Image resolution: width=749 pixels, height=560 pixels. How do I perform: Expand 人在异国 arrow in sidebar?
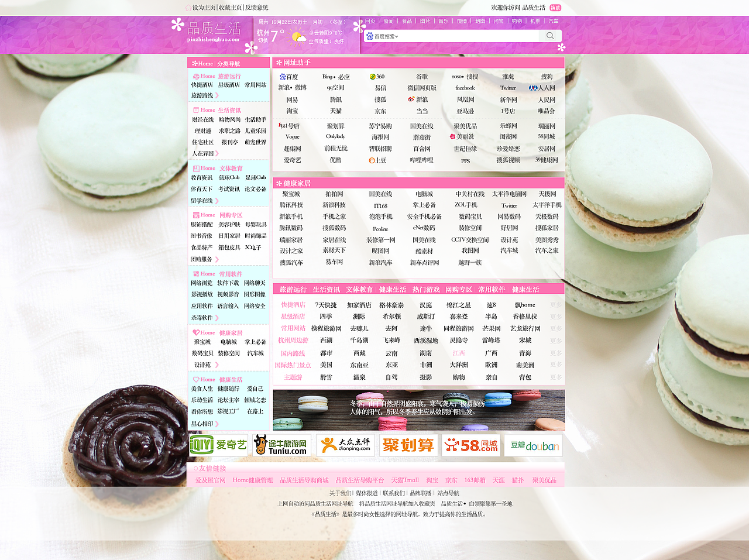point(217,153)
